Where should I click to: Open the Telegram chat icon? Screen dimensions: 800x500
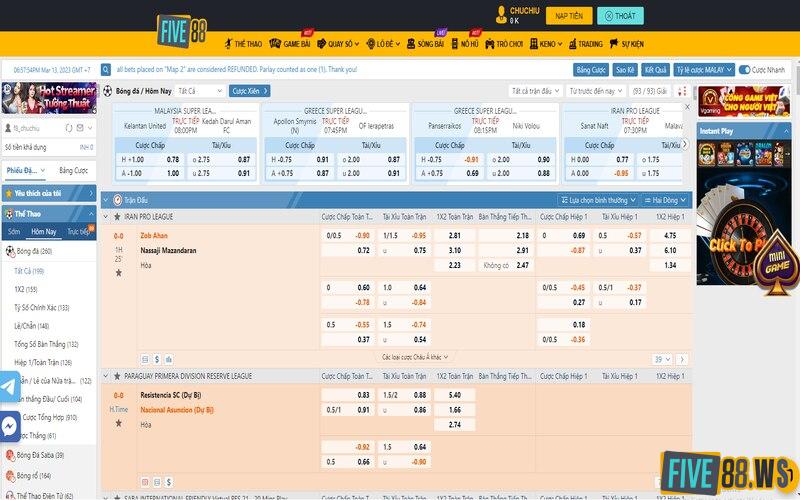pyautogui.click(x=10, y=387)
